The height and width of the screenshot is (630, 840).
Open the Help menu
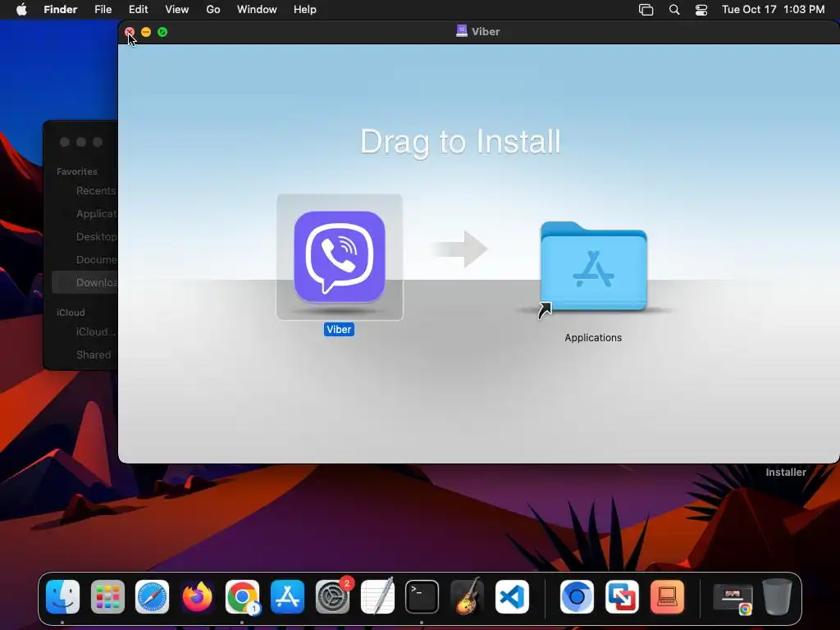(305, 10)
